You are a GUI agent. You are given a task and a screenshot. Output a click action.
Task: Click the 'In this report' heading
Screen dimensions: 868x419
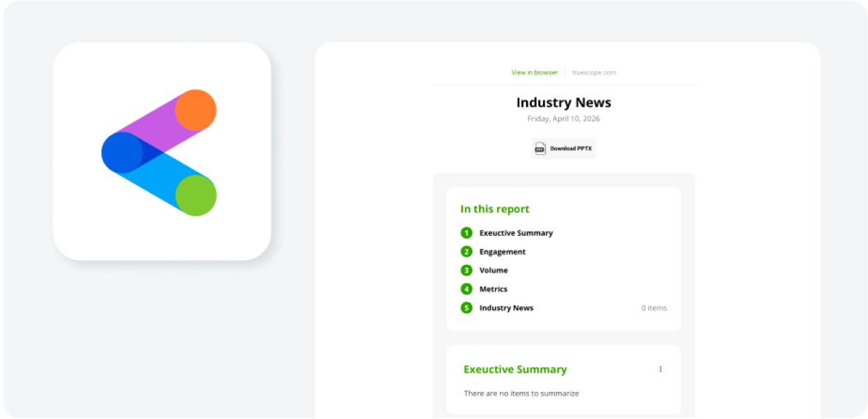pyautogui.click(x=495, y=209)
